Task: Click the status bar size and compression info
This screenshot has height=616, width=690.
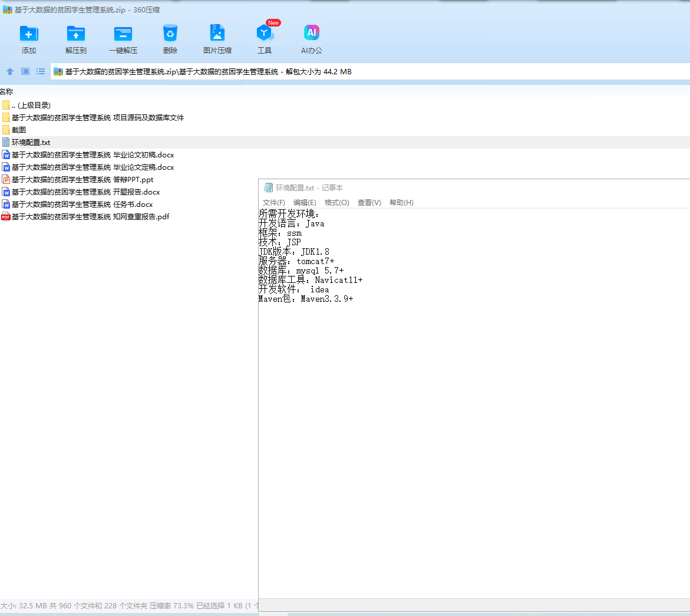Action: pyautogui.click(x=129, y=606)
